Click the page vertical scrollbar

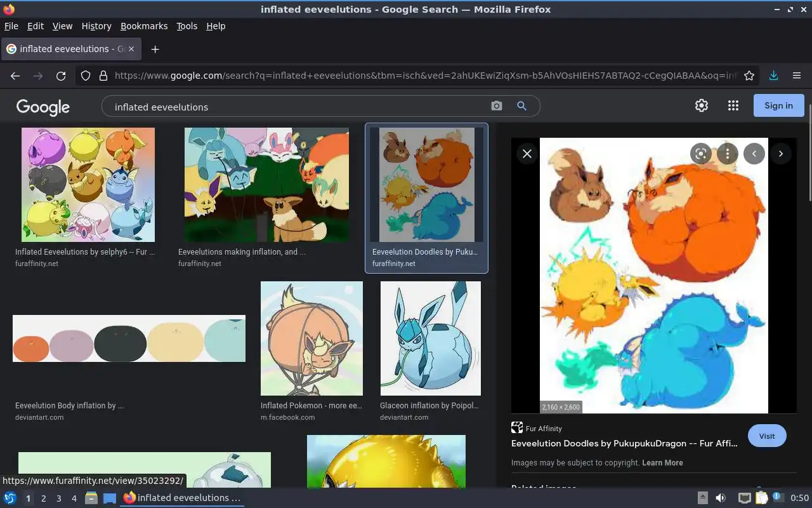(809, 152)
